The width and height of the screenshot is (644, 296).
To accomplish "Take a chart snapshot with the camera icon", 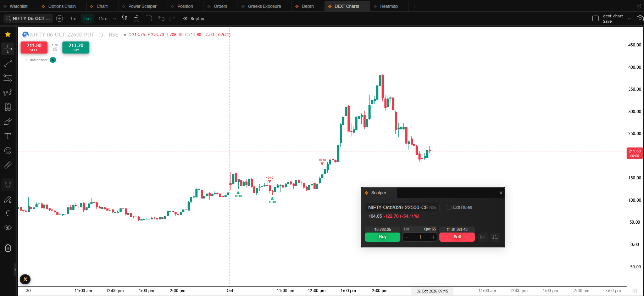I will pyautogui.click(x=640, y=18).
